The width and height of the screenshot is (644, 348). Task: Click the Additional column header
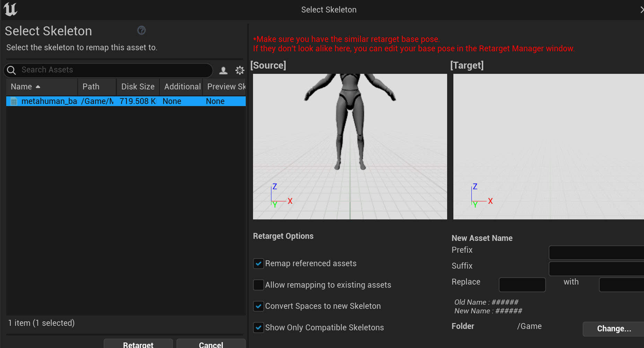[182, 87]
